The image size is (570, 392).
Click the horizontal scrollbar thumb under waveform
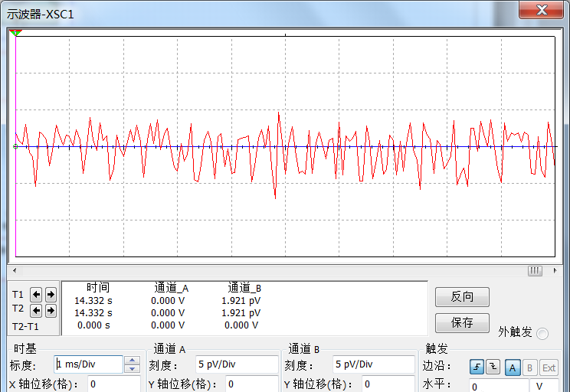click(535, 270)
